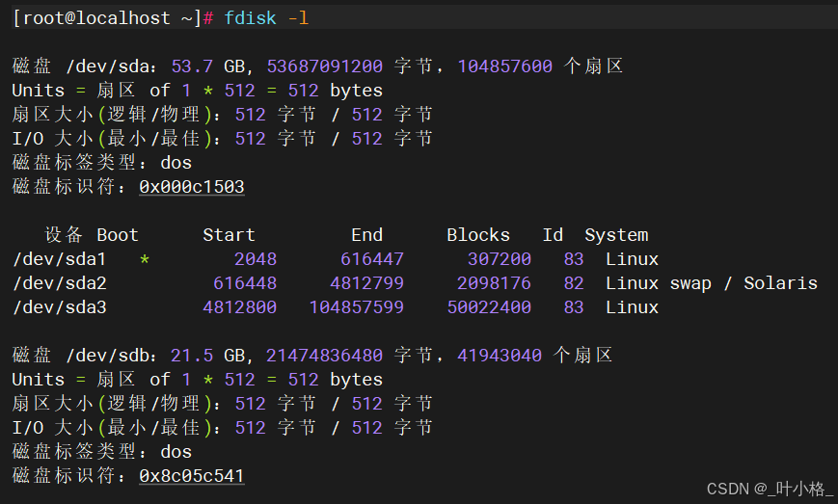Click the 'Id' column header
This screenshot has width=838, height=504.
pos(553,235)
